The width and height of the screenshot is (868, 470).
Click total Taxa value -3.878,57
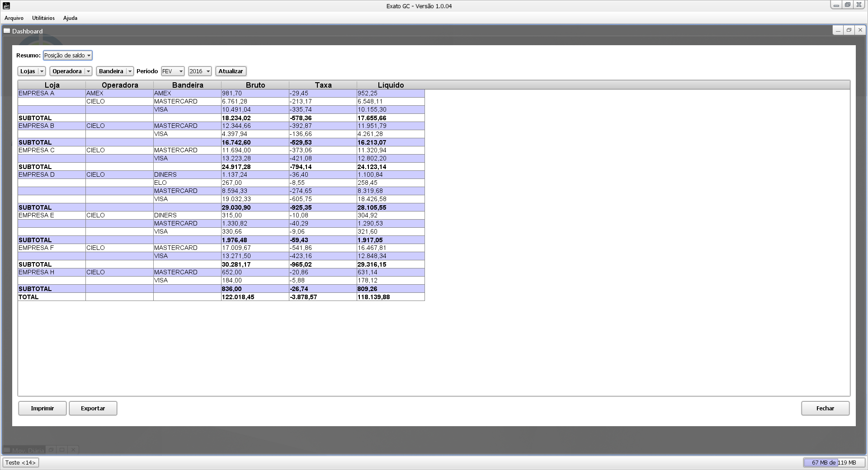click(323, 297)
